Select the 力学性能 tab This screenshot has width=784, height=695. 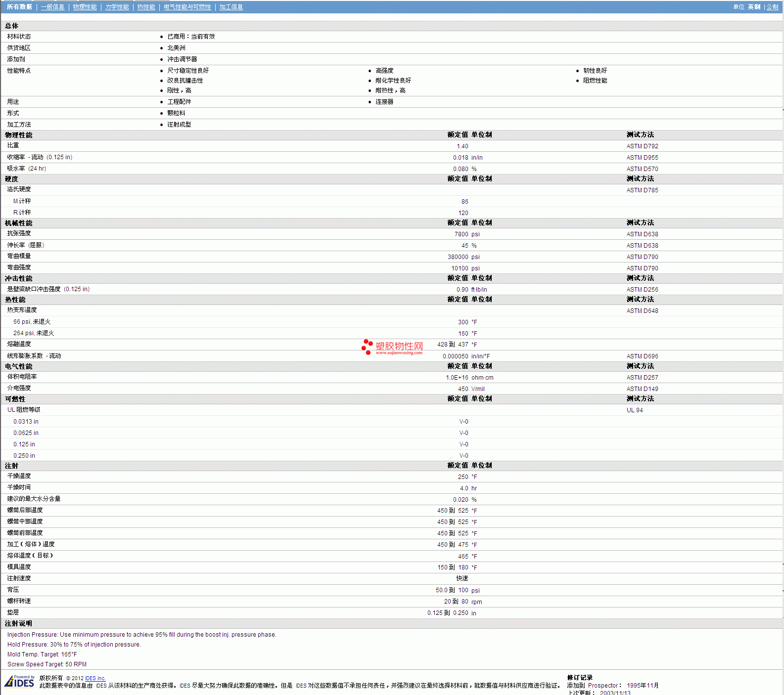pos(117,7)
